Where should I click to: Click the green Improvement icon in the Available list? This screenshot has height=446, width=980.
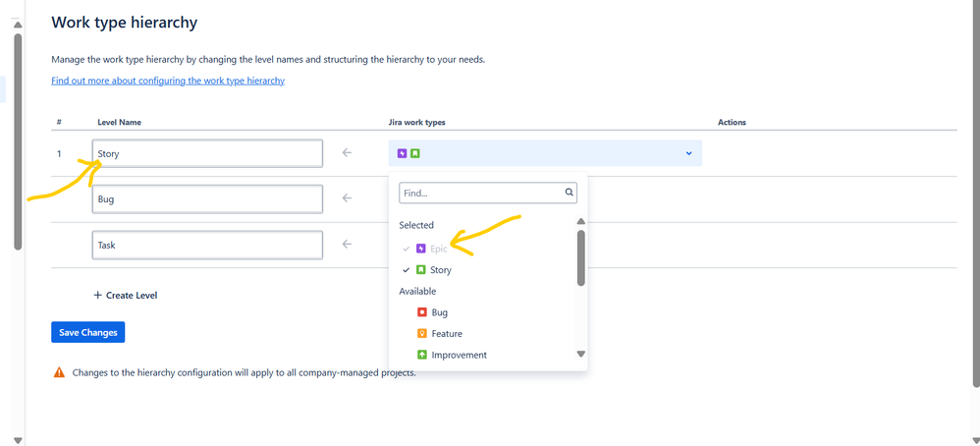(422, 355)
